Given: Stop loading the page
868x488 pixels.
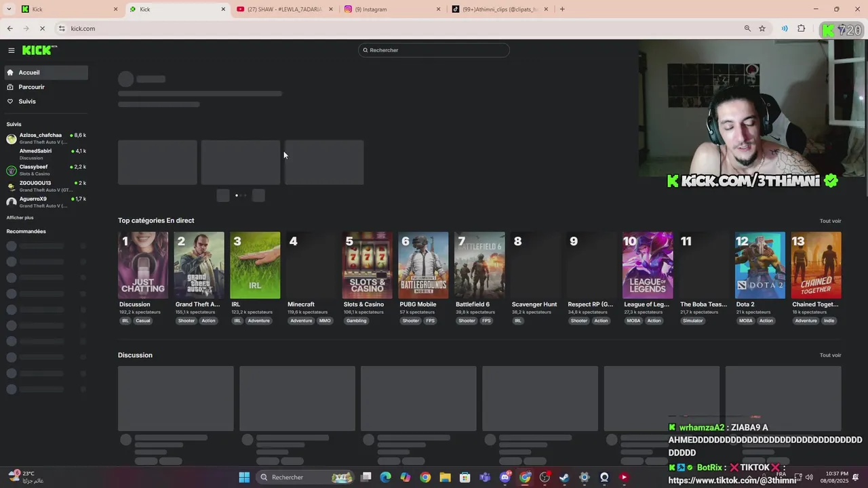Looking at the screenshot, I should coord(42,28).
